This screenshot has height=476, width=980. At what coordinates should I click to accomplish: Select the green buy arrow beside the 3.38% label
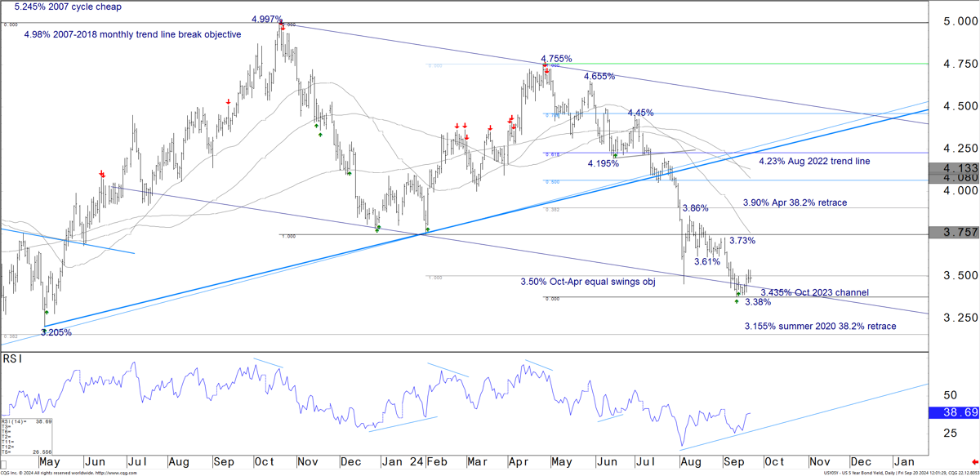pos(737,300)
